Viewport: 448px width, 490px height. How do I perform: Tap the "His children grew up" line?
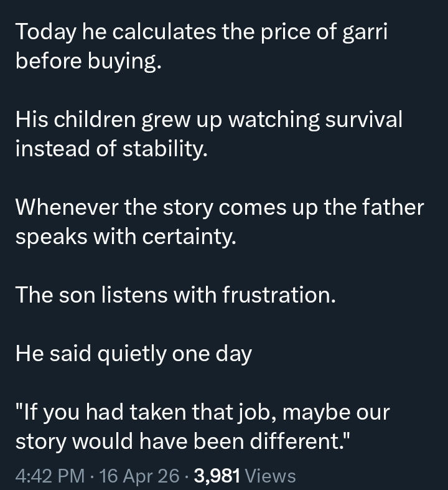click(118, 119)
